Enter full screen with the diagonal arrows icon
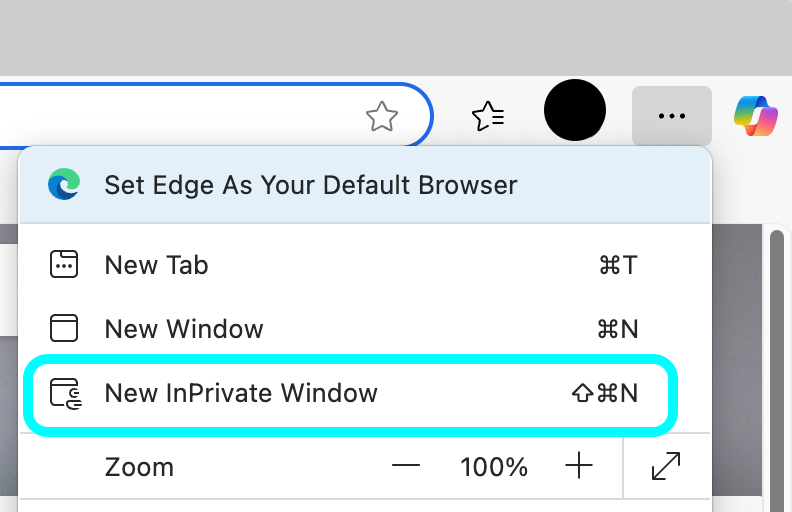The width and height of the screenshot is (792, 512). point(666,466)
